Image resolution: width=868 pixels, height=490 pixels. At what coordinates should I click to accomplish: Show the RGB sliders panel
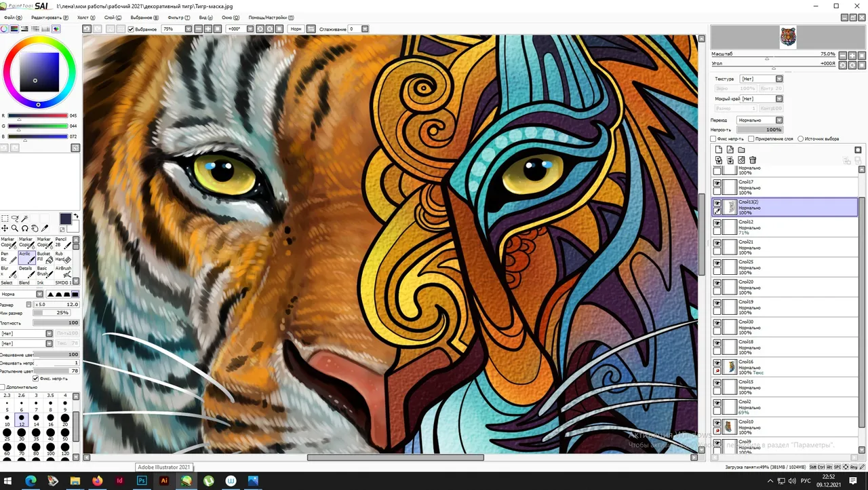click(x=15, y=29)
